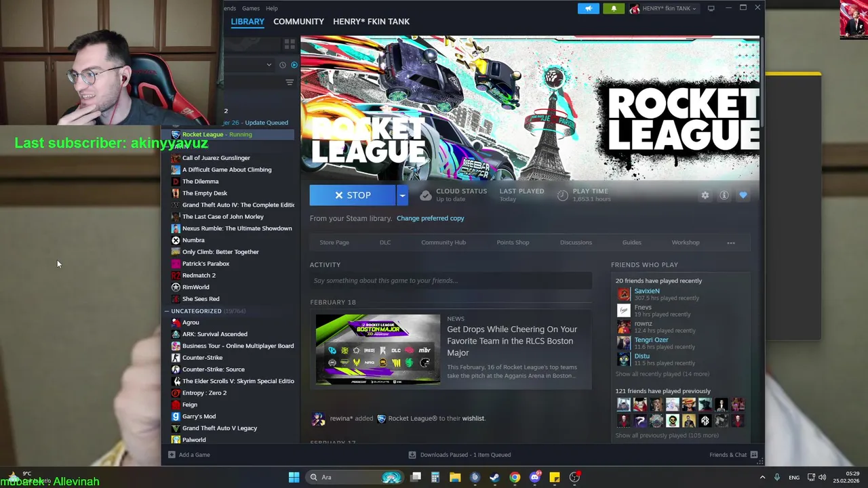Image resolution: width=868 pixels, height=488 pixels.
Task: Open Get Drops While Cheering news headline
Action: point(512,341)
